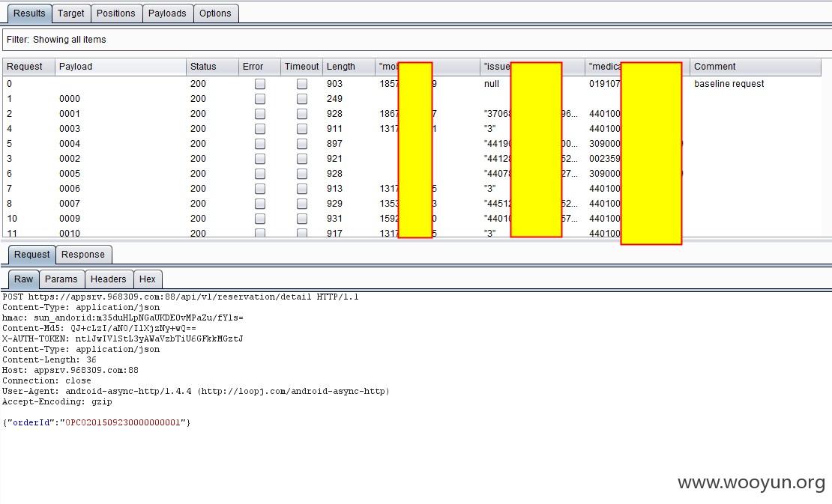Toggle Timeout checkbox for payload 0000
This screenshot has width=832, height=504.
pos(302,99)
